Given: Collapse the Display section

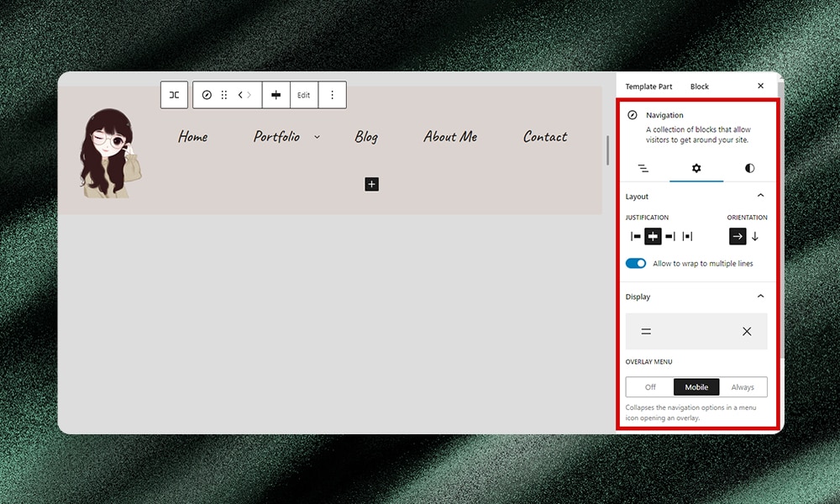Looking at the screenshot, I should click(760, 296).
